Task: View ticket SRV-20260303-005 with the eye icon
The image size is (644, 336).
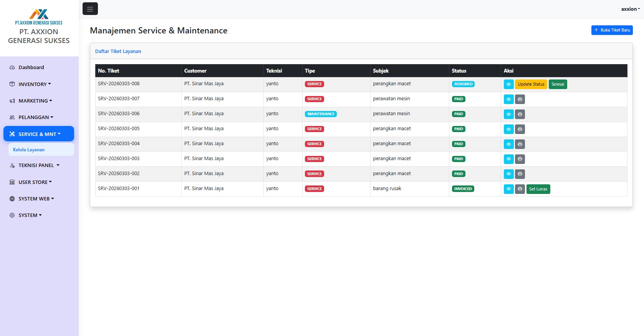Action: coord(508,129)
